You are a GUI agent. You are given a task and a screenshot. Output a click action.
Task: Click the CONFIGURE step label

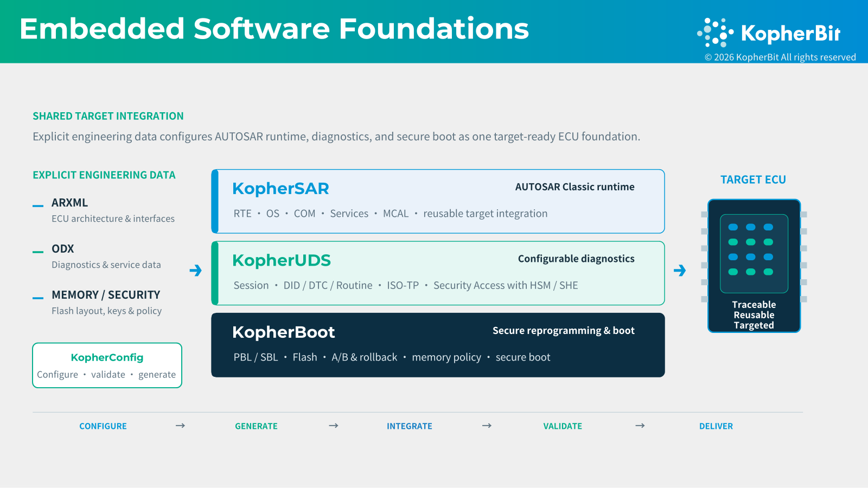click(103, 426)
